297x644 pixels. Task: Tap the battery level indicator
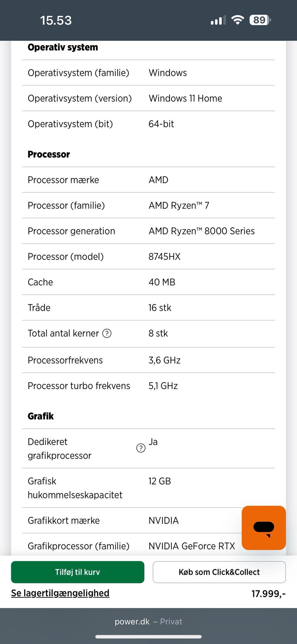[x=260, y=20]
